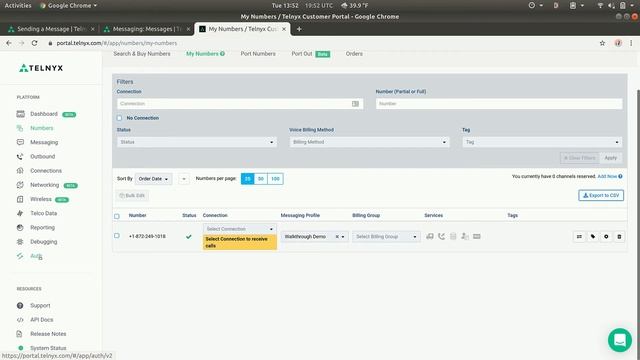Click the Number partial or full field
This screenshot has width=640, height=360.
(499, 104)
